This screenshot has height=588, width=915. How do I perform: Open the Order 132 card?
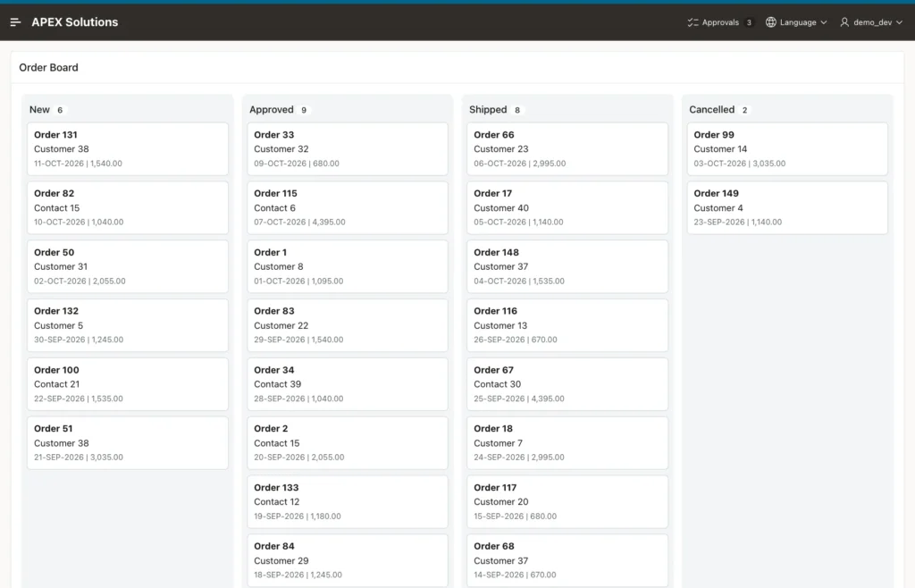coord(127,325)
